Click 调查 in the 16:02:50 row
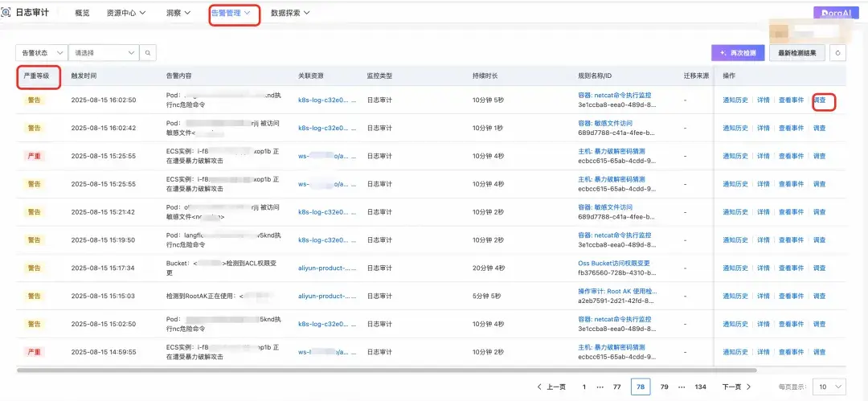 (x=819, y=100)
